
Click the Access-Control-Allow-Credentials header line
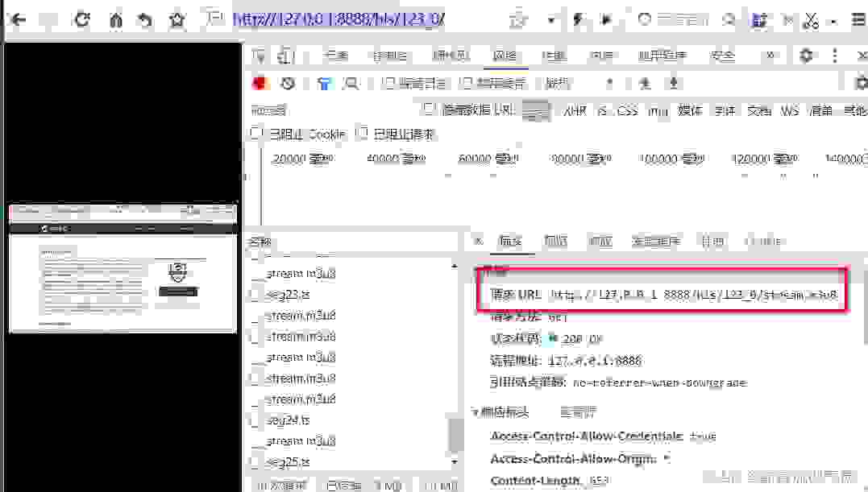[603, 436]
